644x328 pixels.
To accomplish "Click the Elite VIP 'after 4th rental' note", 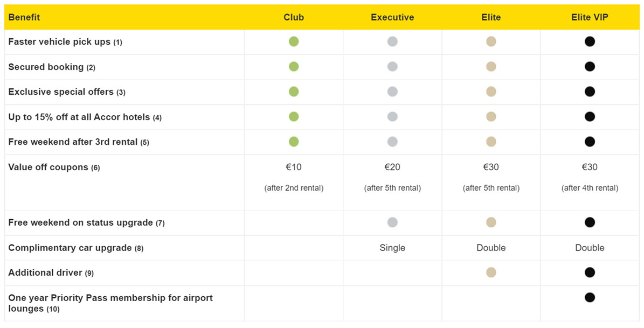I will coord(590,188).
